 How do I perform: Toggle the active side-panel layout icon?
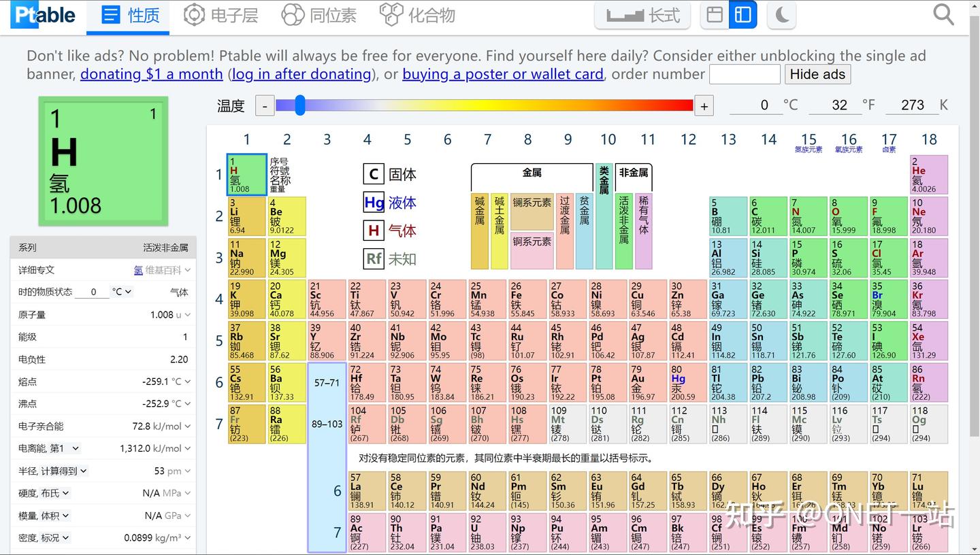(742, 14)
